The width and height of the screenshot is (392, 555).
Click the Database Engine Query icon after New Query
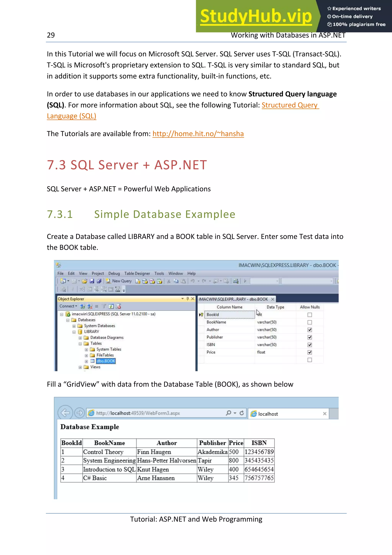(138, 281)
